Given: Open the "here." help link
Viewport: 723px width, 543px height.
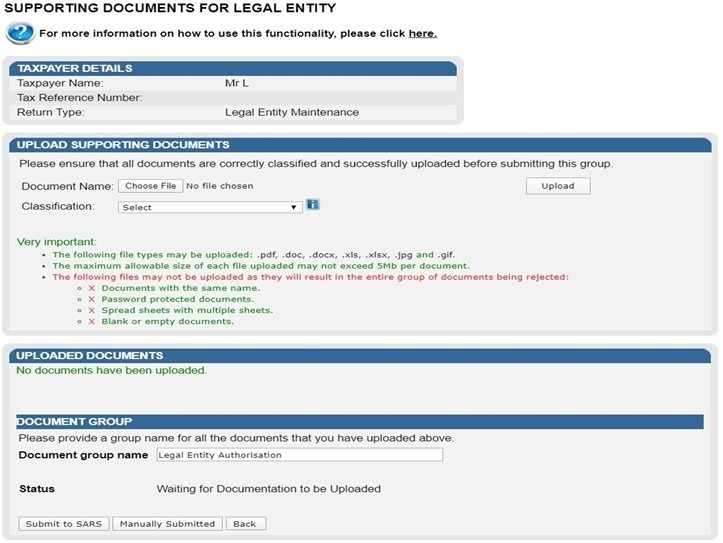Looking at the screenshot, I should [x=422, y=34].
